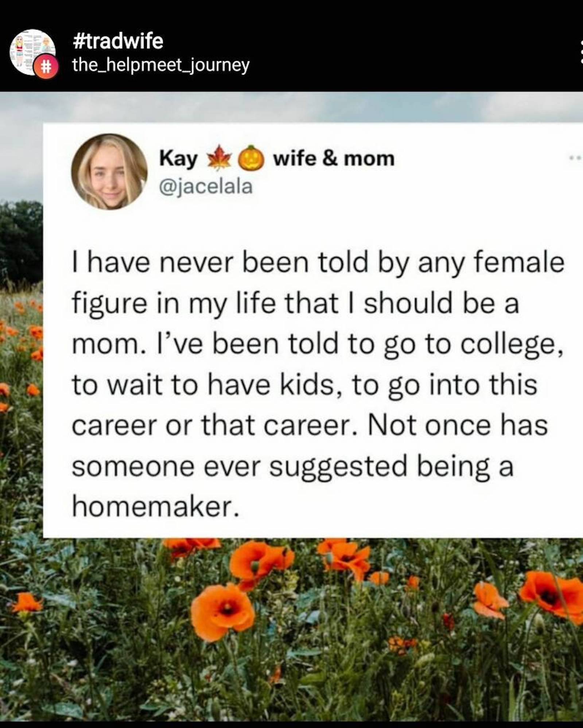Open the tweet's faint more-options dots
The image size is (583, 728).
point(577,158)
